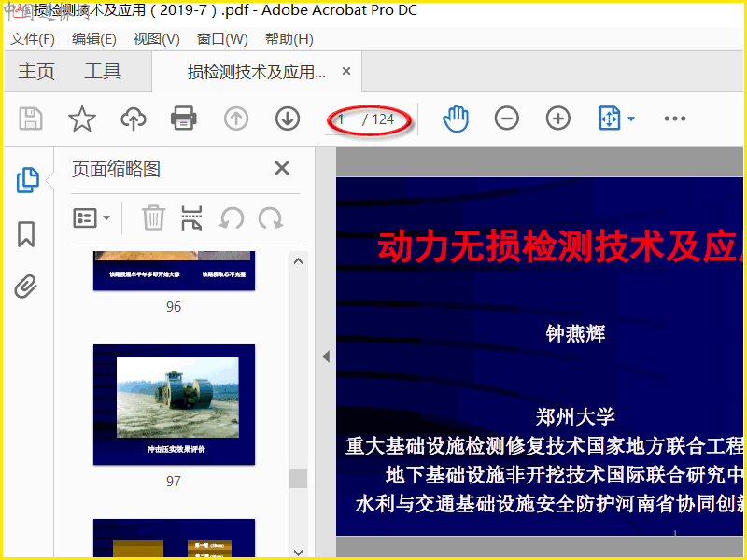
Task: Select page 97 thumbnail
Action: 174,404
